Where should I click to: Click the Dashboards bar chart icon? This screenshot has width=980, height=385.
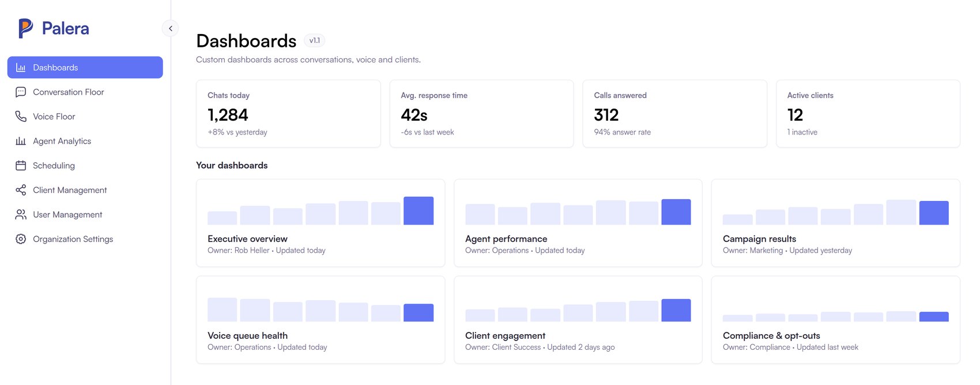click(21, 68)
